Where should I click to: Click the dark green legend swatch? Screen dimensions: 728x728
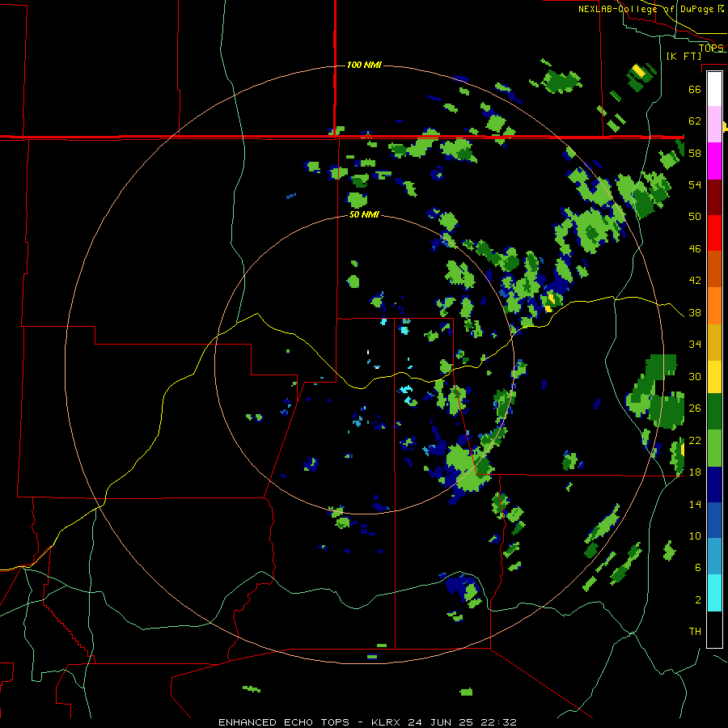(714, 412)
